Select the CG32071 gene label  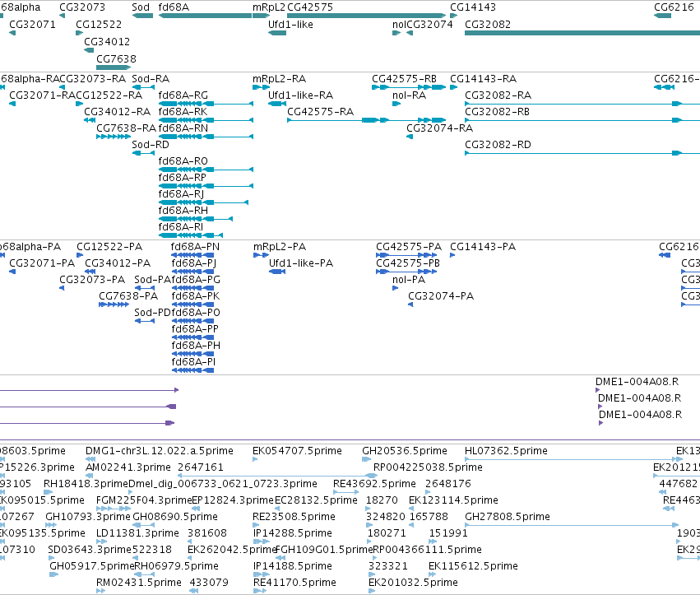coord(33,25)
